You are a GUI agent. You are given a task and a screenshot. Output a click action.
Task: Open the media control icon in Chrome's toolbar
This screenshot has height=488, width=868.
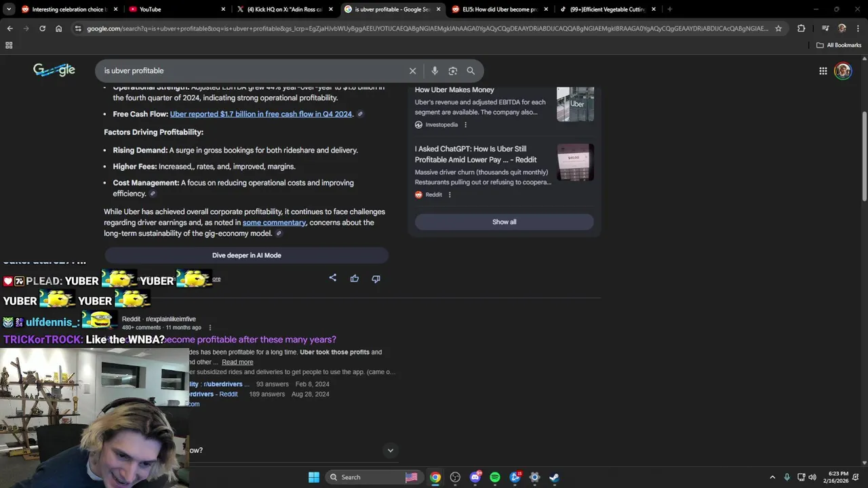click(825, 28)
